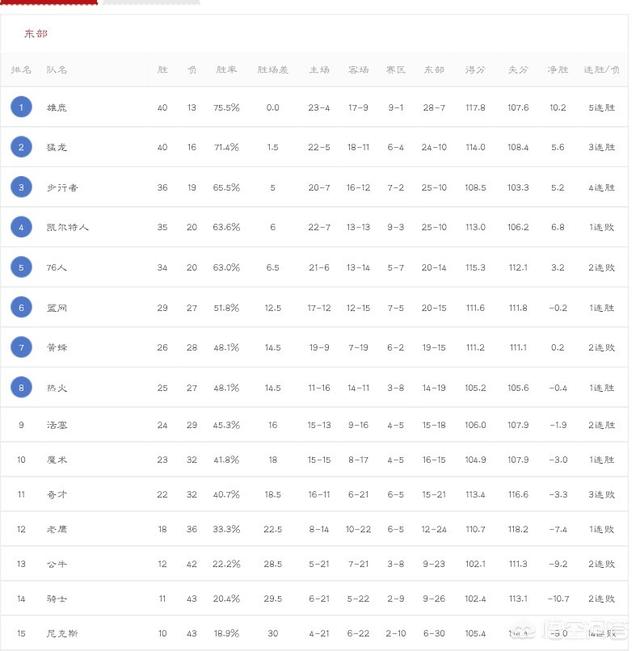Open the 雄鹿 team link
The width and height of the screenshot is (640, 651).
56,108
